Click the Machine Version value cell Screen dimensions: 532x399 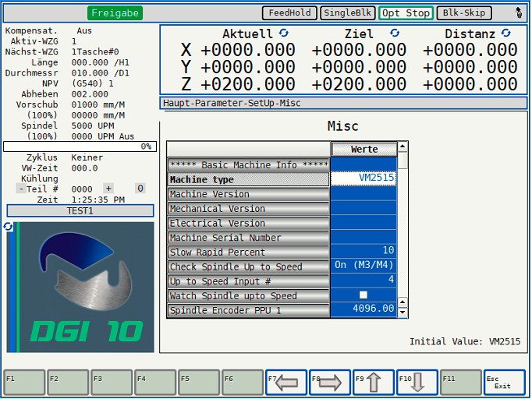tap(364, 192)
